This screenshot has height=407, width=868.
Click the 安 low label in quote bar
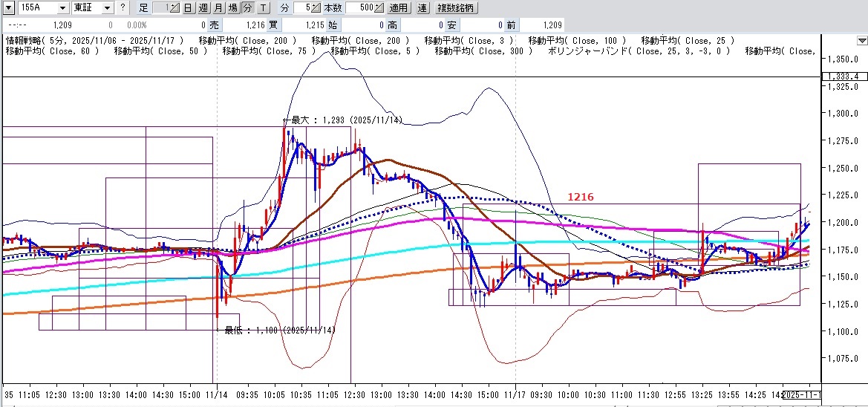(451, 25)
